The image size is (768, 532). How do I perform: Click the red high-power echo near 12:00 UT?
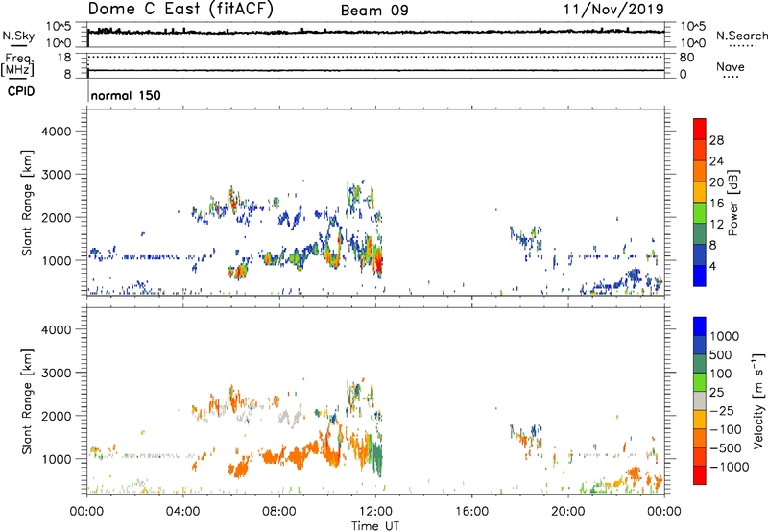tap(378, 263)
